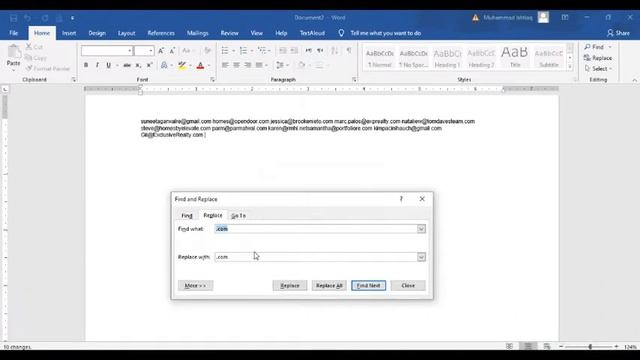Click the Decrease Font Size icon
640x360 pixels.
(x=172, y=51)
